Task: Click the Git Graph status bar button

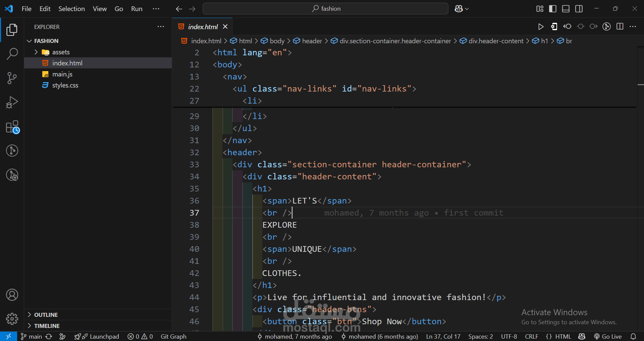Action: tap(174, 336)
